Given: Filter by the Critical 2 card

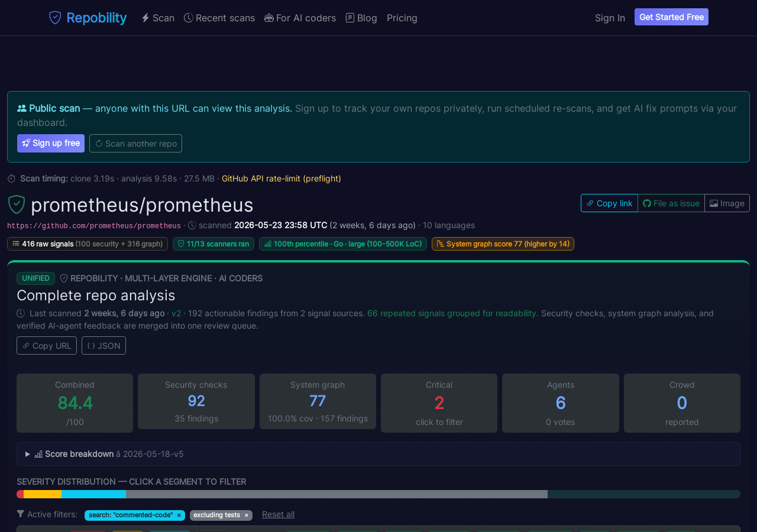Looking at the screenshot, I should 439,403.
